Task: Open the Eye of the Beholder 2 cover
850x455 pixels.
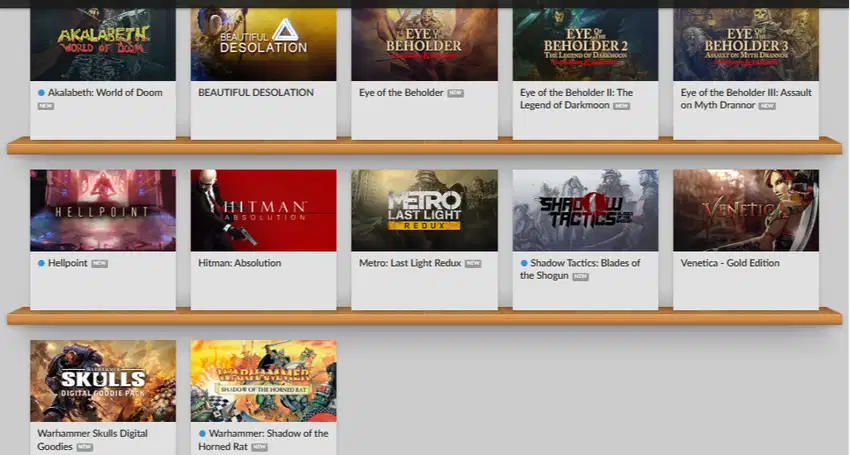Action: (x=585, y=44)
